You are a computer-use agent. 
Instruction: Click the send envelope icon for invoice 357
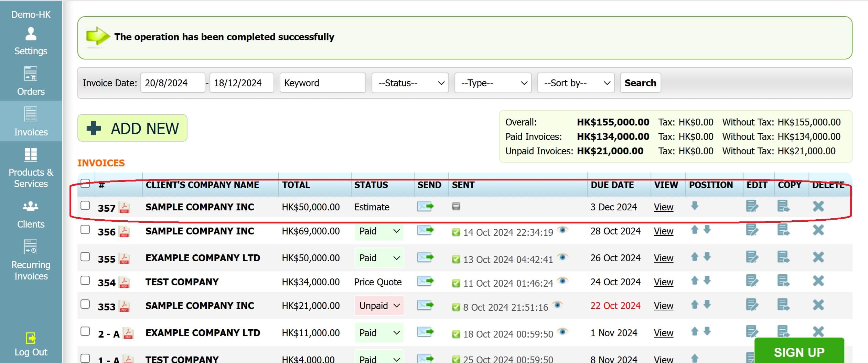pos(426,206)
